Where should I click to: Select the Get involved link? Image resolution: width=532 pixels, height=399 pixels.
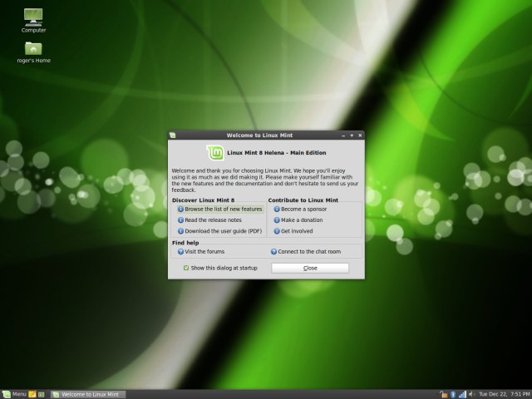point(296,231)
